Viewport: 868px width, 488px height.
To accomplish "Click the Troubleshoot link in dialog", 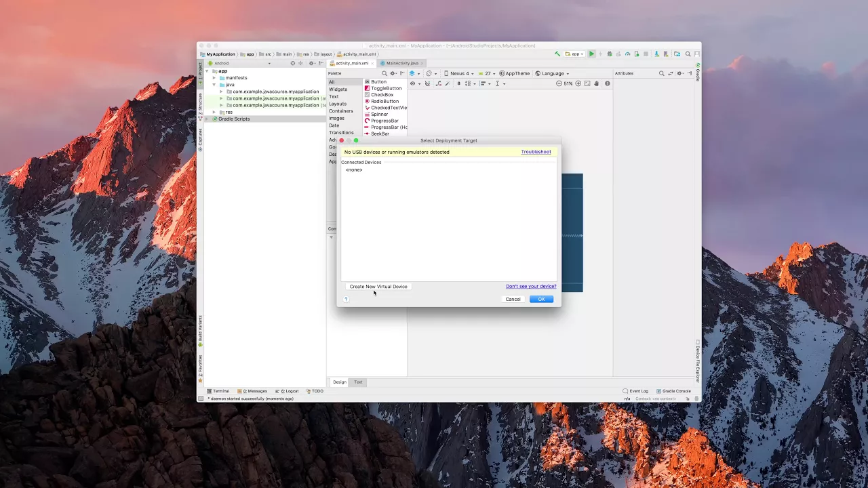I will pyautogui.click(x=536, y=152).
